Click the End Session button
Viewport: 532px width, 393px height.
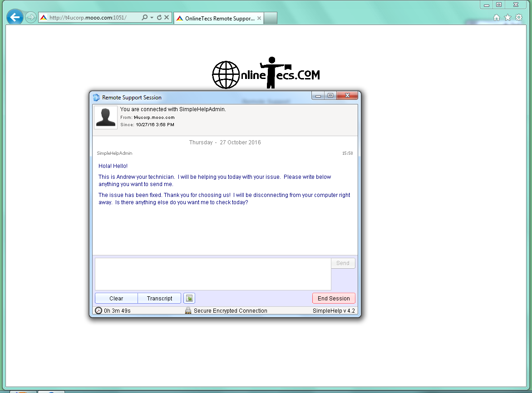(x=334, y=299)
